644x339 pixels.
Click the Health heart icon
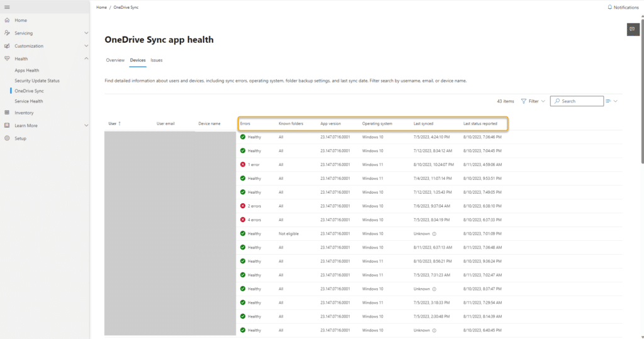tap(7, 58)
